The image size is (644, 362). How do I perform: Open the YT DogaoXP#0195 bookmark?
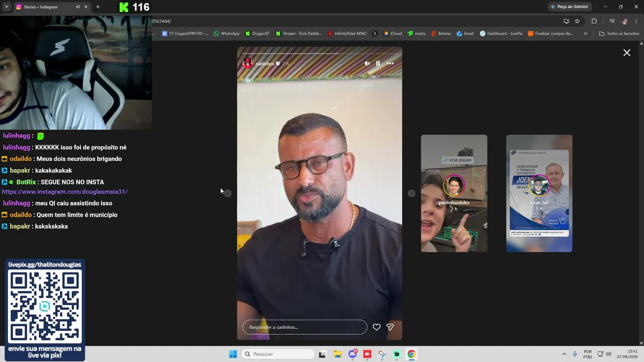coord(185,34)
